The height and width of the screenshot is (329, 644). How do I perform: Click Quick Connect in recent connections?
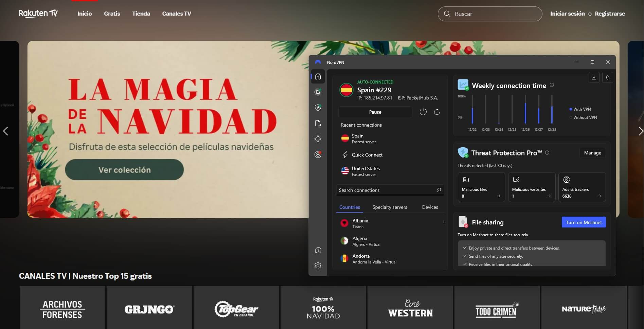pyautogui.click(x=367, y=155)
